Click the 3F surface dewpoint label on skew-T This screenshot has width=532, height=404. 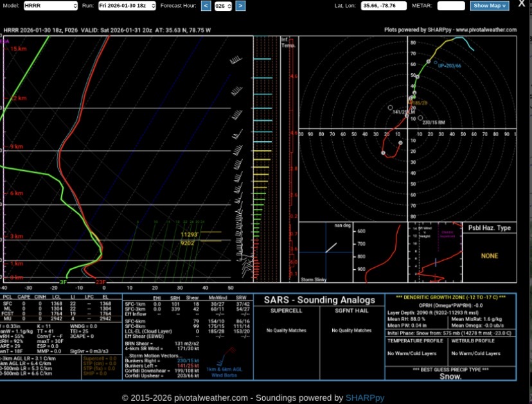63,282
